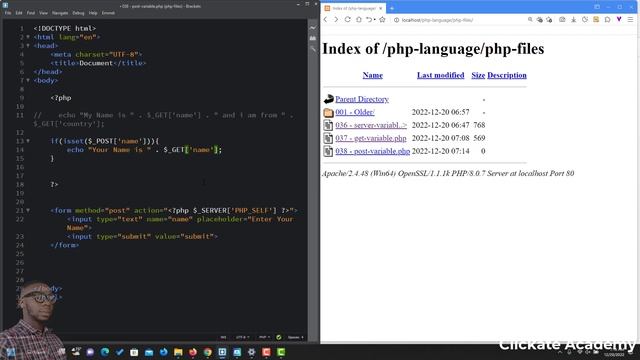Open Microsoft Edge from the taskbar
This screenshot has height=360, width=640.
coord(105,352)
